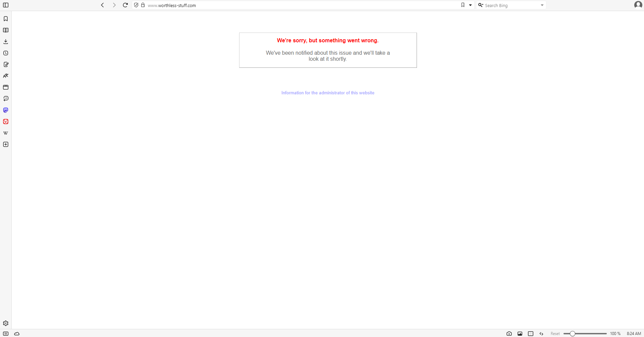
Task: Open the chat bubble panel in sidebar
Action: click(6, 99)
